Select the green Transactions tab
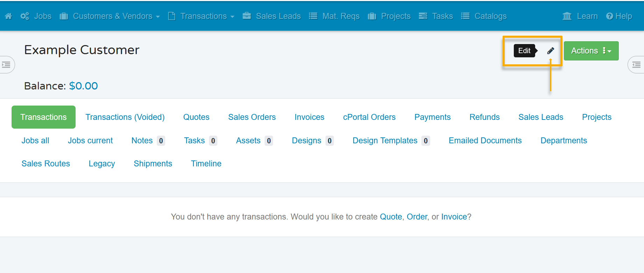Viewport: 644px width, 273px height. (x=43, y=117)
